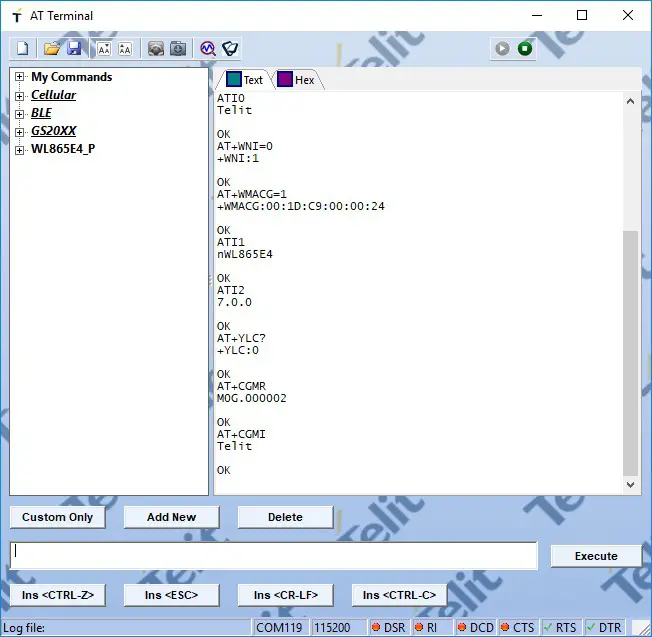Insert line break with Ins <CR-LF> button
Image resolution: width=652 pixels, height=637 pixels.
(x=285, y=595)
